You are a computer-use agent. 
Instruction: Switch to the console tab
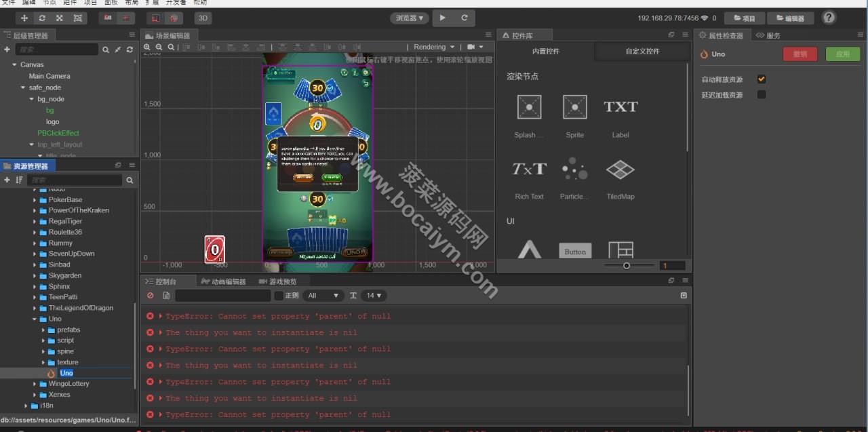click(161, 281)
